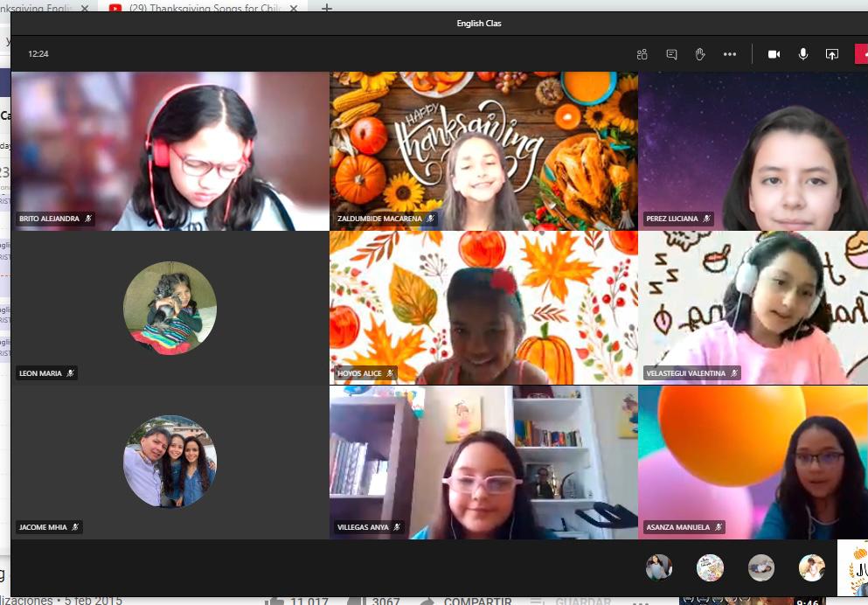The width and height of the screenshot is (868, 605).
Task: Click Leon Maria's profile picture
Action: pos(170,308)
